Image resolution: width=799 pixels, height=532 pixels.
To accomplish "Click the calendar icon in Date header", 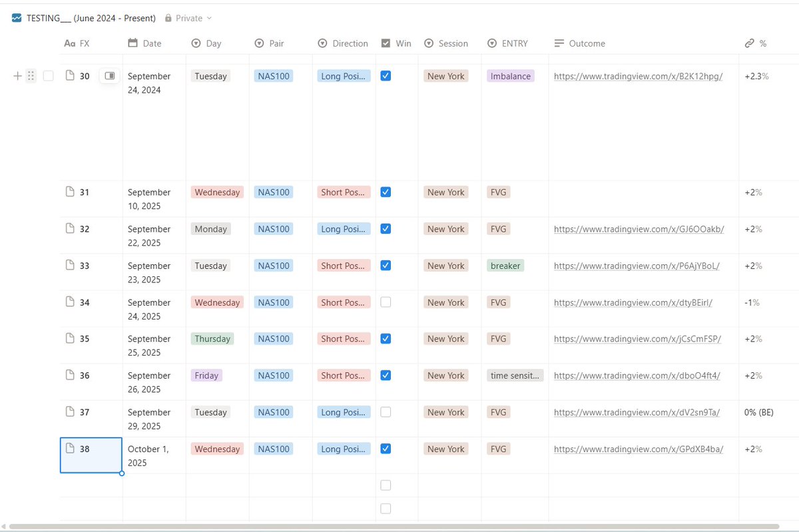I will coord(133,43).
